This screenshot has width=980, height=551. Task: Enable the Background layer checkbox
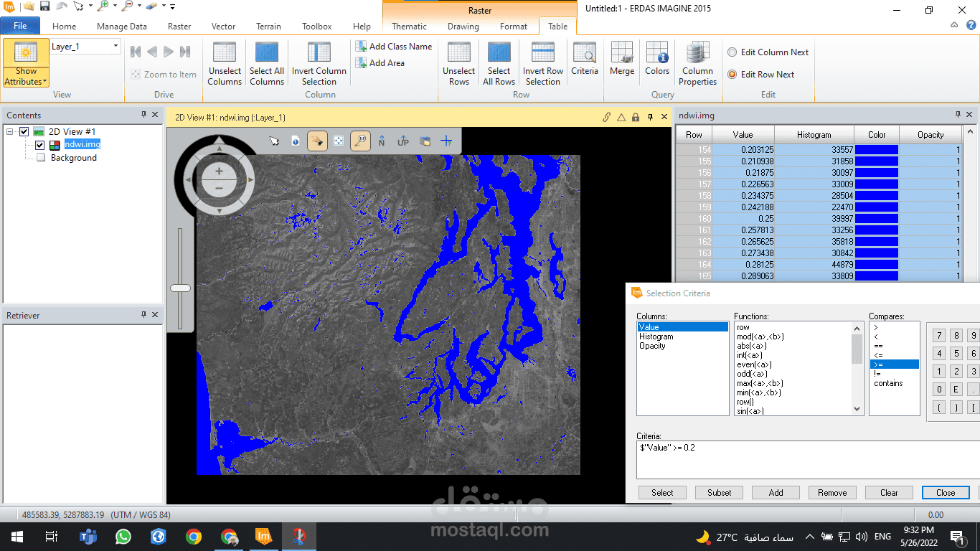pyautogui.click(x=41, y=157)
